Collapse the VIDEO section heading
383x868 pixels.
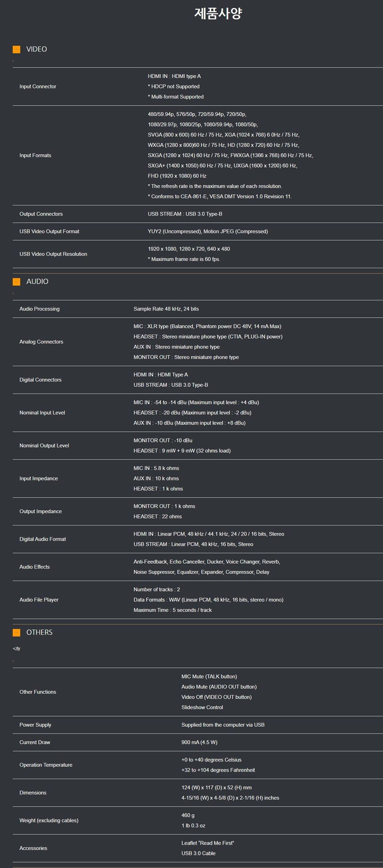click(x=37, y=49)
